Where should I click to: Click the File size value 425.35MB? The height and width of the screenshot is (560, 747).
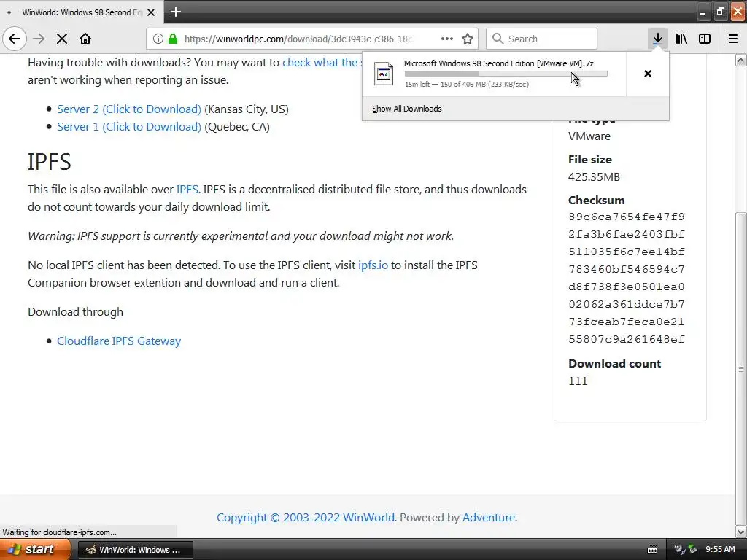point(594,176)
